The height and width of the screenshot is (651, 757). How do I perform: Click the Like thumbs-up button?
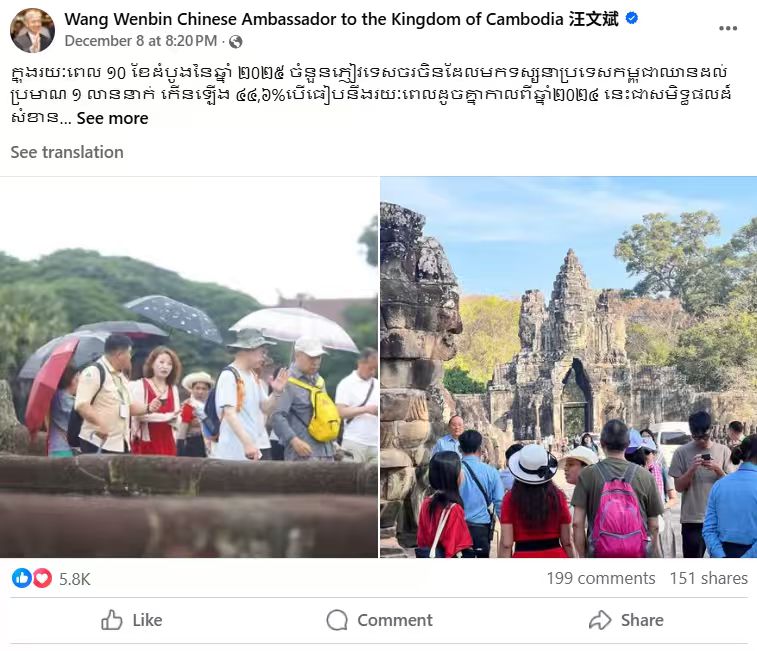(131, 620)
